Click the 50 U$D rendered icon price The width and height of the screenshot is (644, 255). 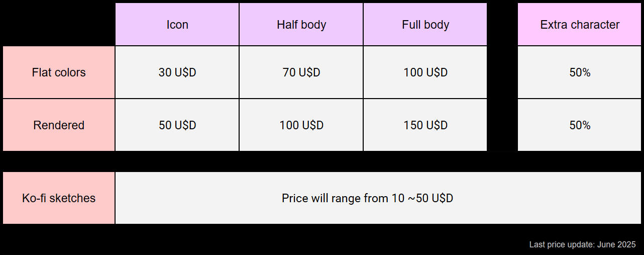[x=177, y=125]
